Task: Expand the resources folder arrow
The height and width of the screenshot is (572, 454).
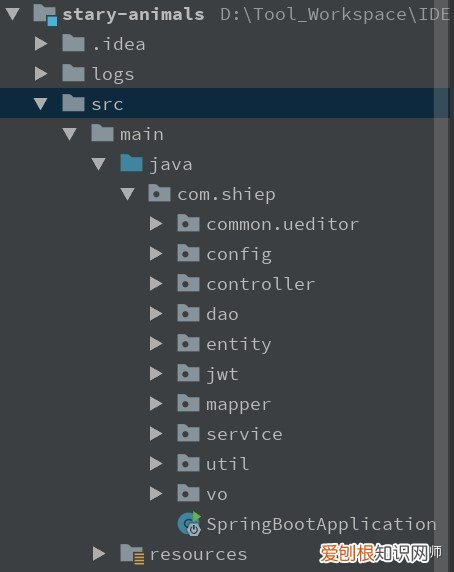Action: (98, 553)
